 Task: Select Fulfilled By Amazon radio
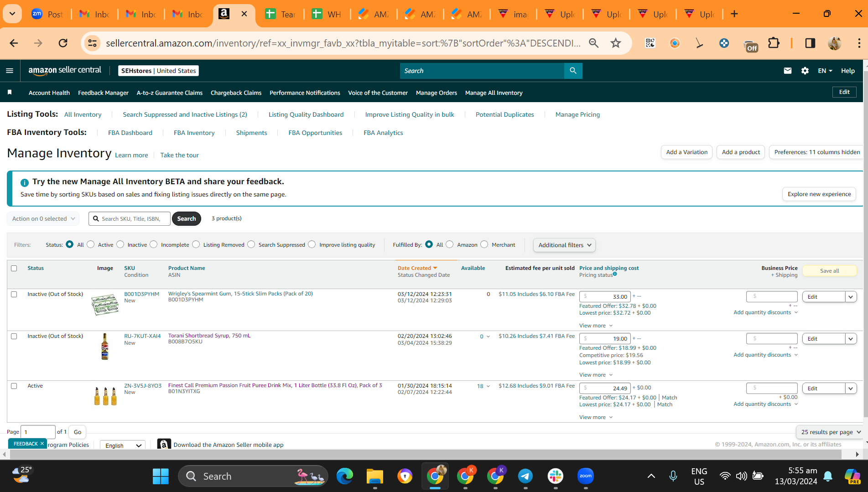tap(450, 244)
